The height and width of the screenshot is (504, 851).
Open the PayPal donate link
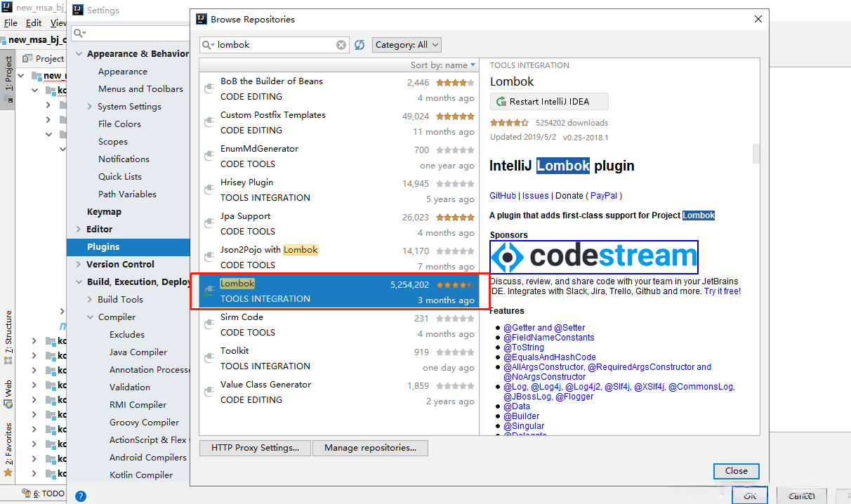tap(604, 196)
